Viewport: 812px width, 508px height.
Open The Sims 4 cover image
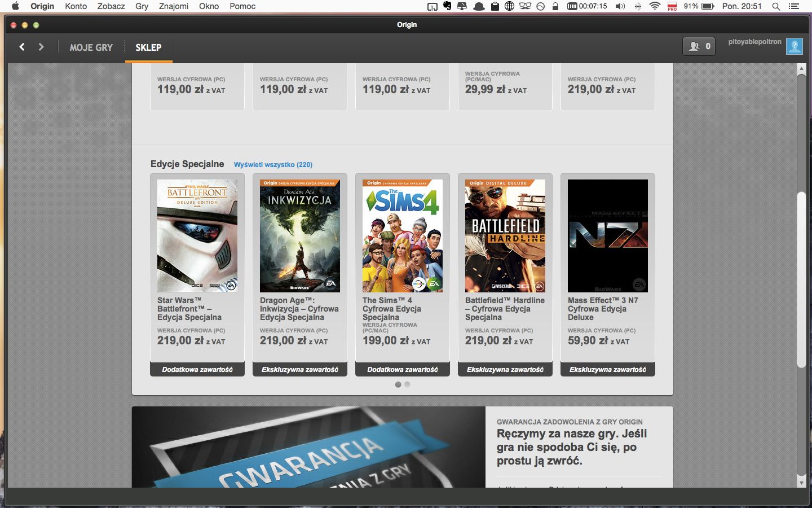[403, 236]
